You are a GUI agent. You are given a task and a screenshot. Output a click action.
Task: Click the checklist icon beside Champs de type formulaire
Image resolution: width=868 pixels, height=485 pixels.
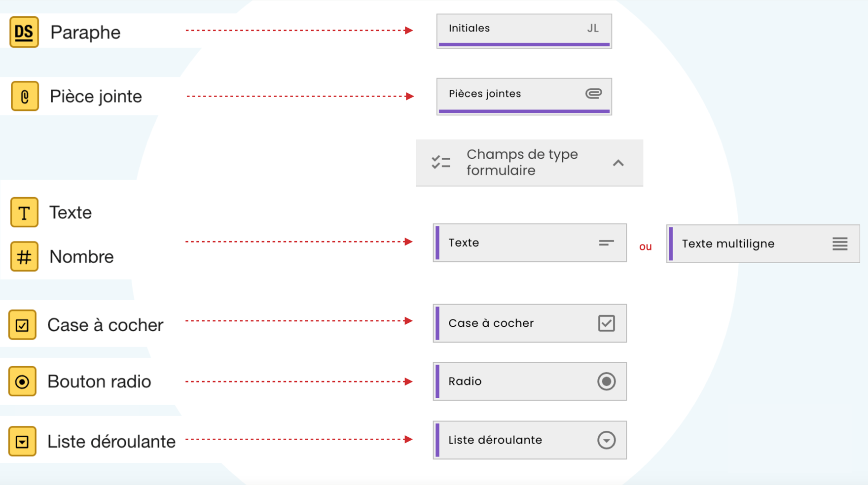(441, 162)
